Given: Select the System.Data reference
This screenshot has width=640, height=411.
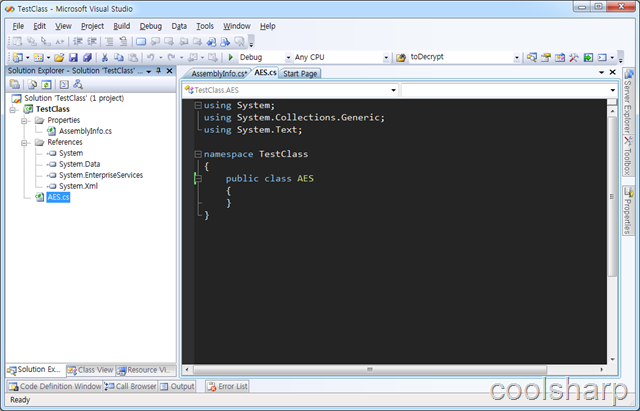Looking at the screenshot, I should pyautogui.click(x=80, y=164).
